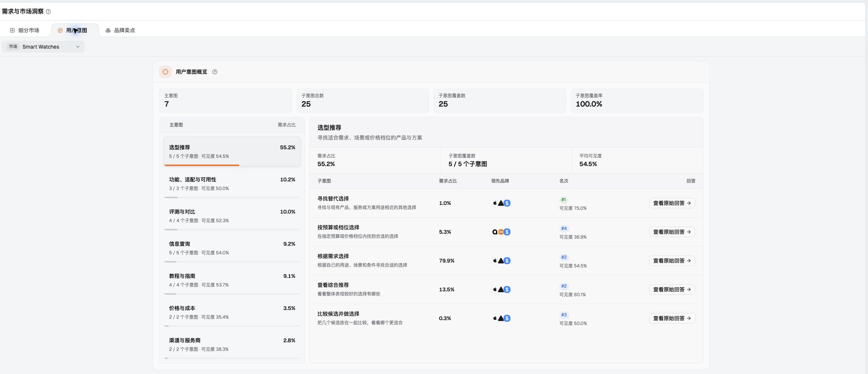Click the brand icons in 寻找替代选择 row

click(x=501, y=203)
